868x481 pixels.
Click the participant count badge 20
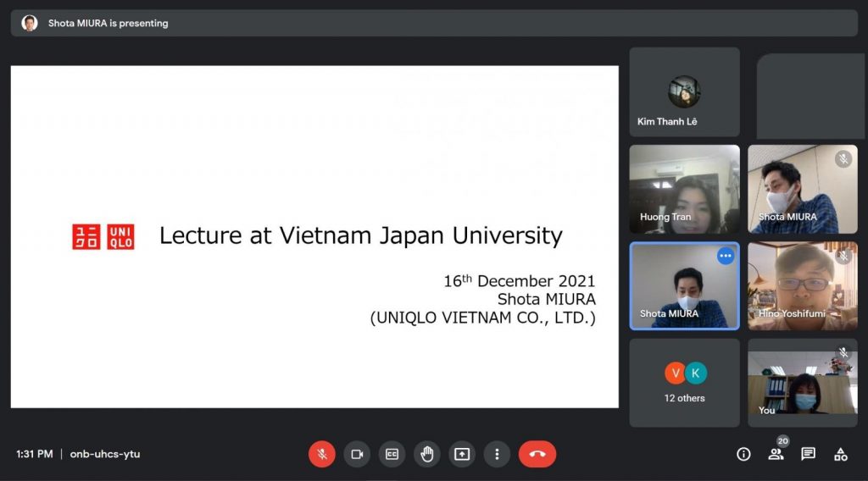[x=782, y=440]
